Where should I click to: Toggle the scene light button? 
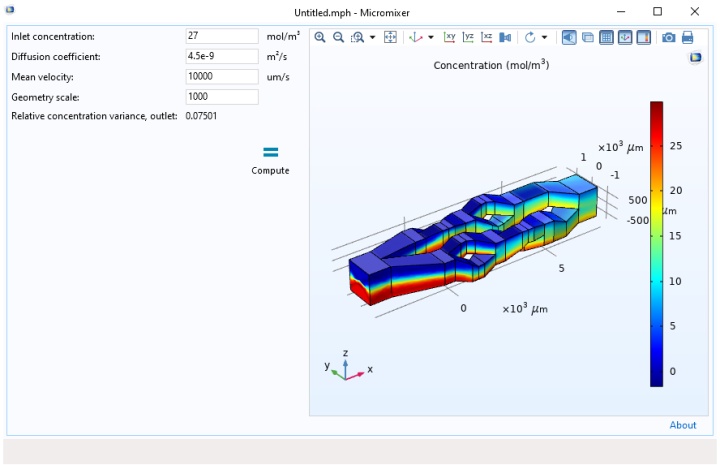tap(569, 37)
